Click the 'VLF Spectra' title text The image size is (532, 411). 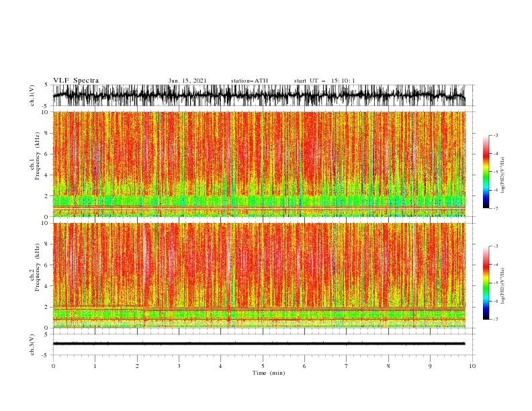(76, 81)
